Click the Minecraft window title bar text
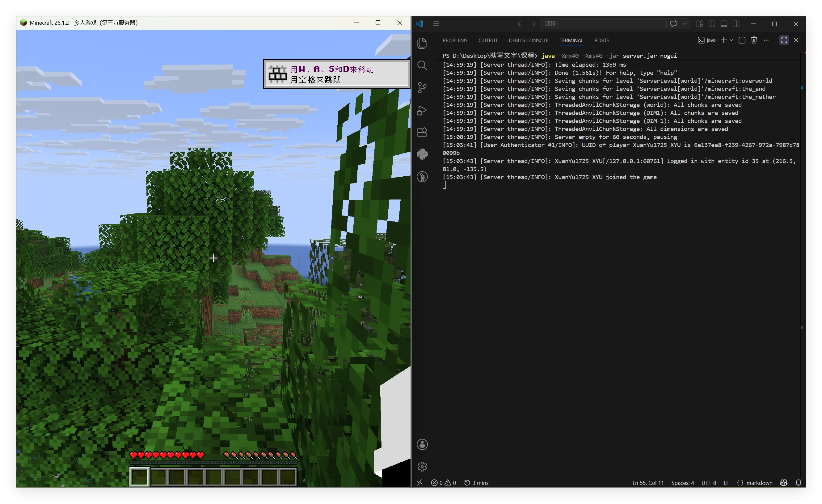The image size is (822, 504). (83, 23)
